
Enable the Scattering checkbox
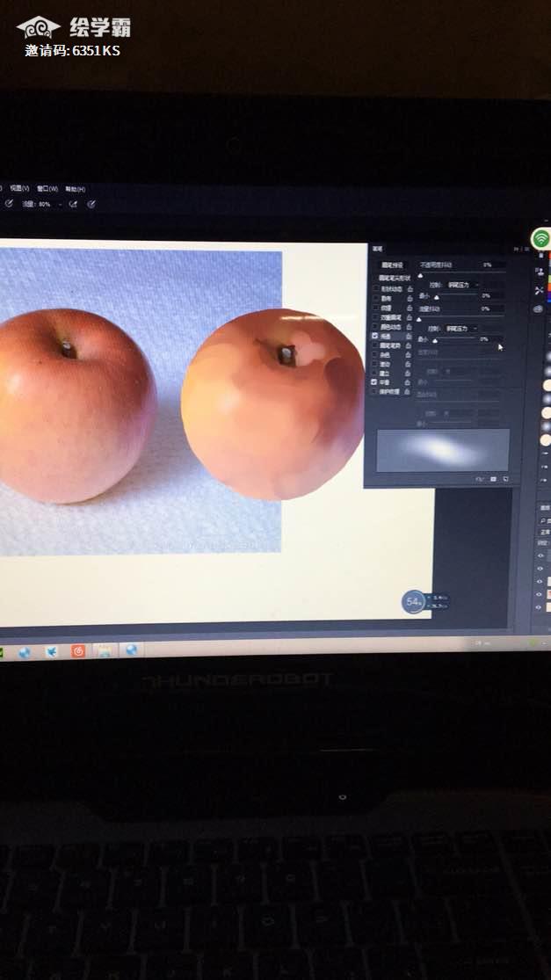(x=375, y=298)
